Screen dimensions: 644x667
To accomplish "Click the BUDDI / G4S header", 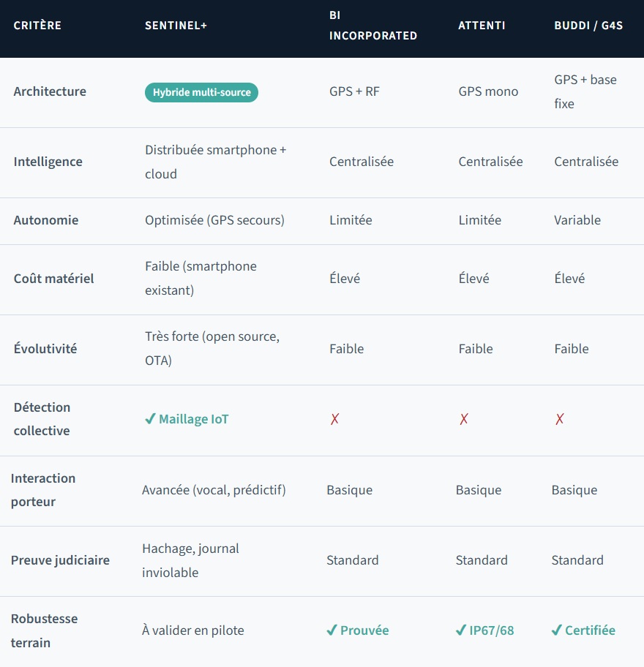I will click(586, 26).
